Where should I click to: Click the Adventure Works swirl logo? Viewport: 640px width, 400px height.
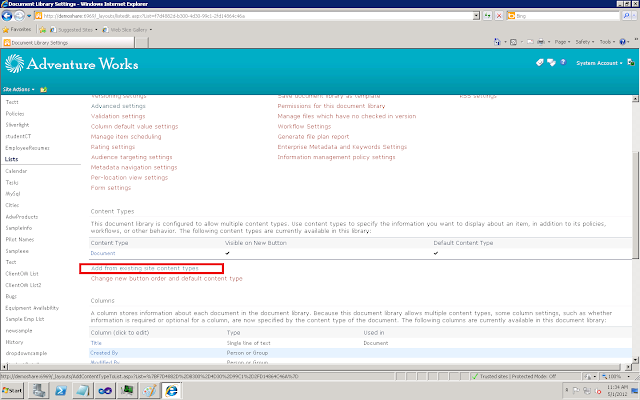pyautogui.click(x=14, y=64)
